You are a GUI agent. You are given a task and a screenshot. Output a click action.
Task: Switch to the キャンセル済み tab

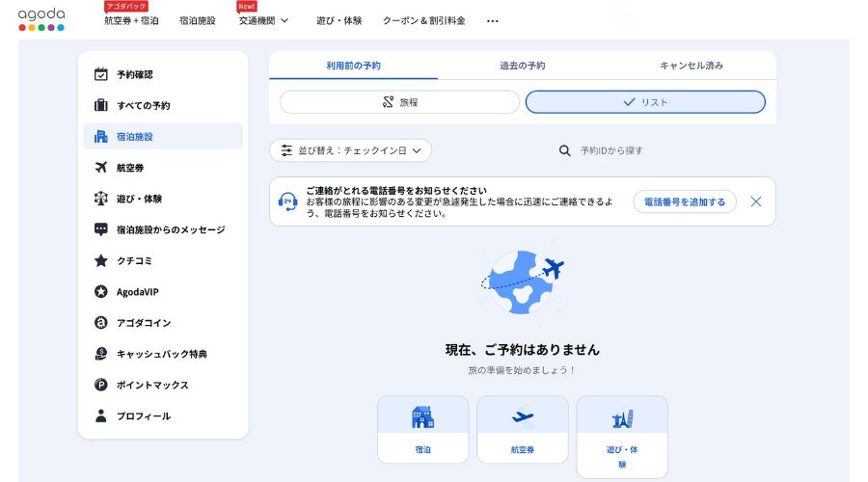(692, 66)
